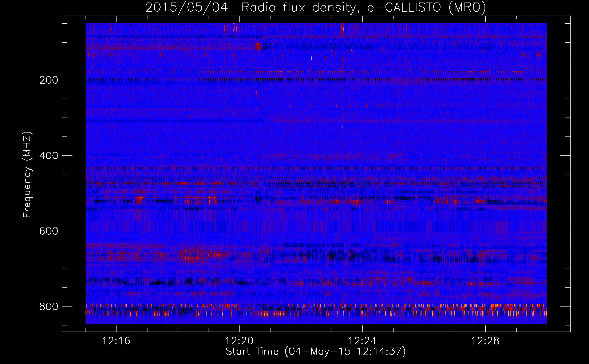Viewport: 589px width, 364px height.
Task: Select the '200' frequency axis label
Action: point(49,80)
